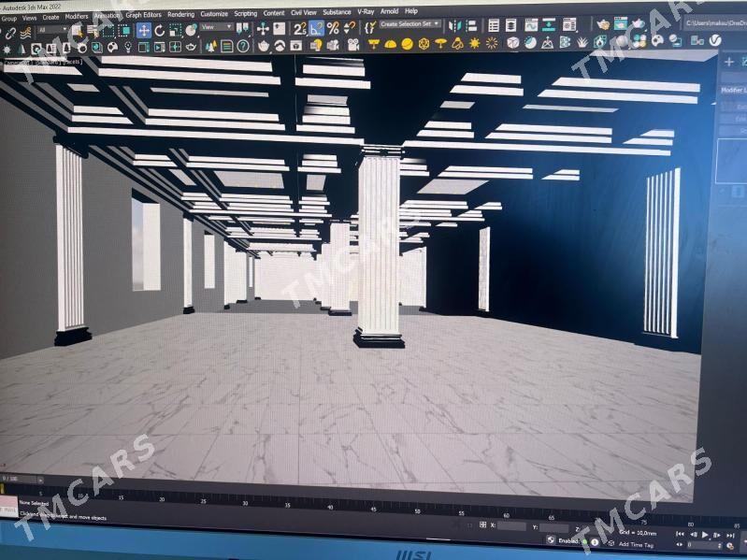
Task: Click the help question mark toolbar icon
Action: tap(243, 46)
